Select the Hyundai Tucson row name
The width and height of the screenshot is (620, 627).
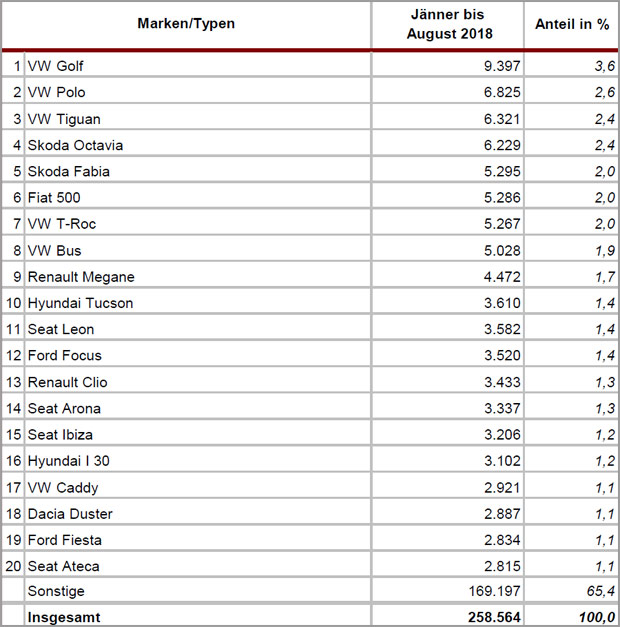click(80, 303)
